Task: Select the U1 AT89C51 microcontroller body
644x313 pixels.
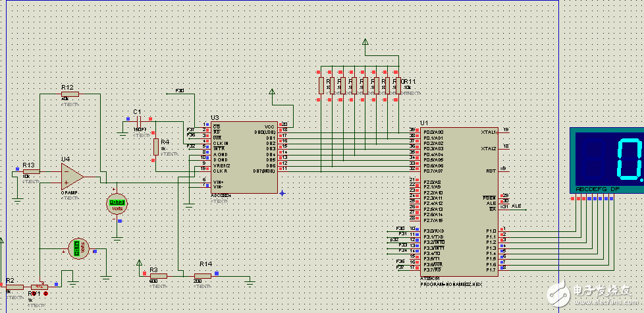Action: (459, 198)
